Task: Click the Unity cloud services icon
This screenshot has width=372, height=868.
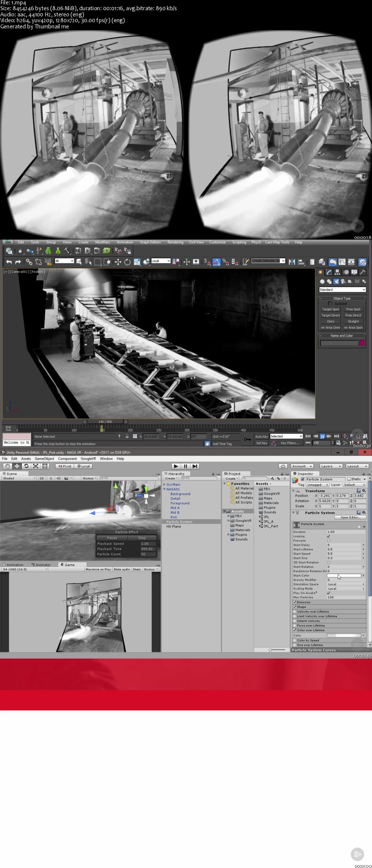Action: point(283,466)
